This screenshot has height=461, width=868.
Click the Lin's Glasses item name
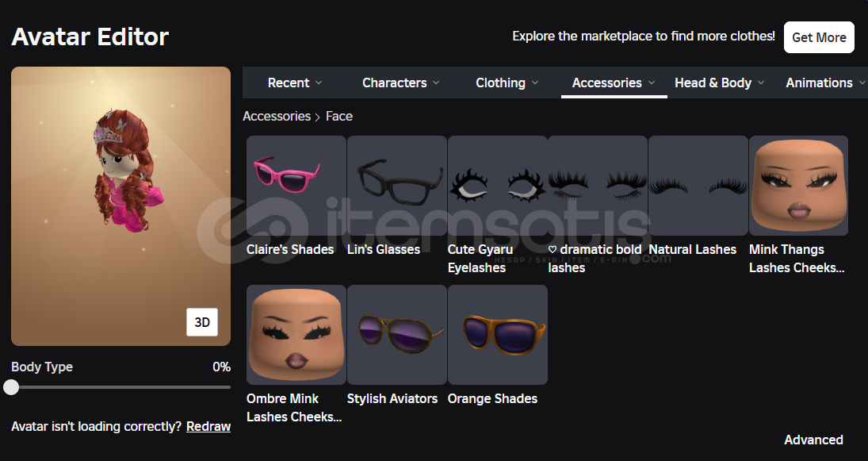click(x=384, y=249)
